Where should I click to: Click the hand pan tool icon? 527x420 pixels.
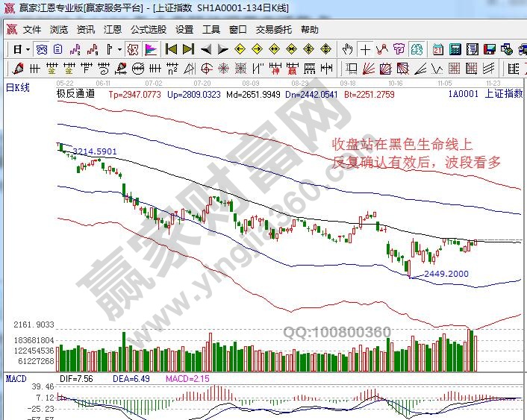(x=347, y=49)
